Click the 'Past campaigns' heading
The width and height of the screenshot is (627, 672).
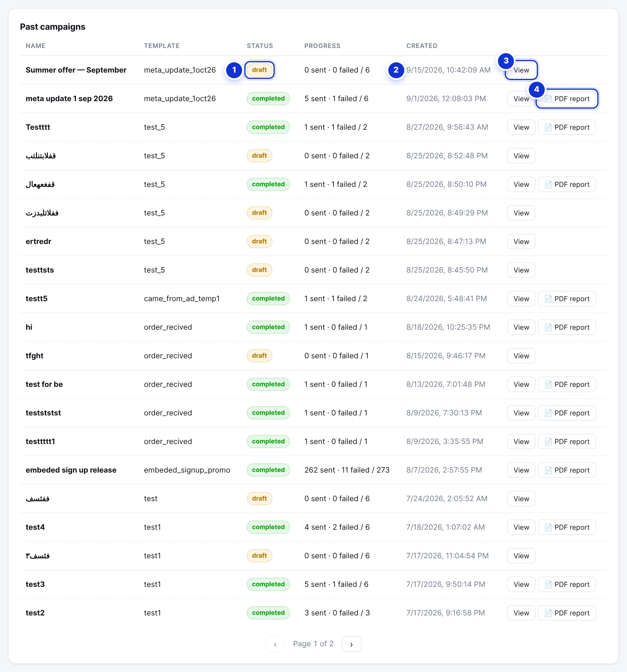(x=53, y=27)
